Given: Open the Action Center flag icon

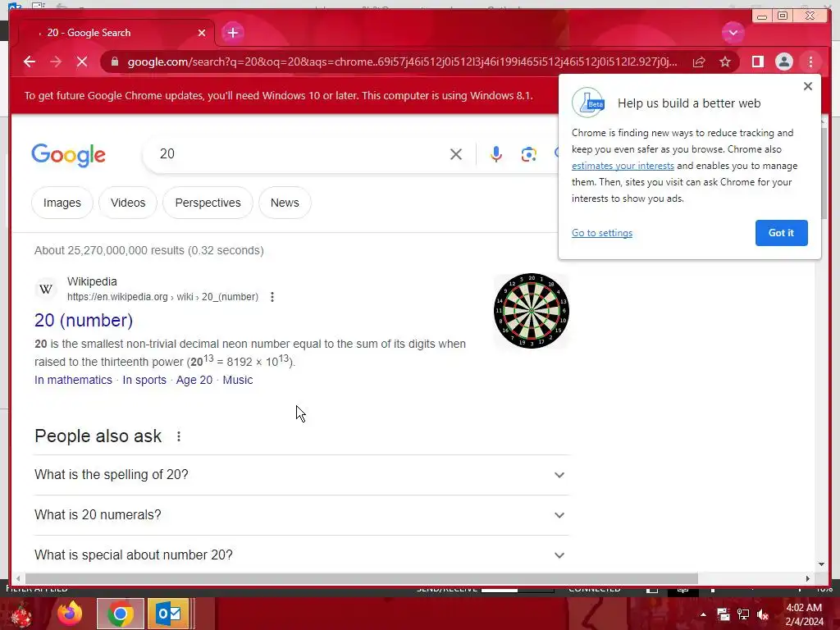Looking at the screenshot, I should pyautogui.click(x=724, y=614).
